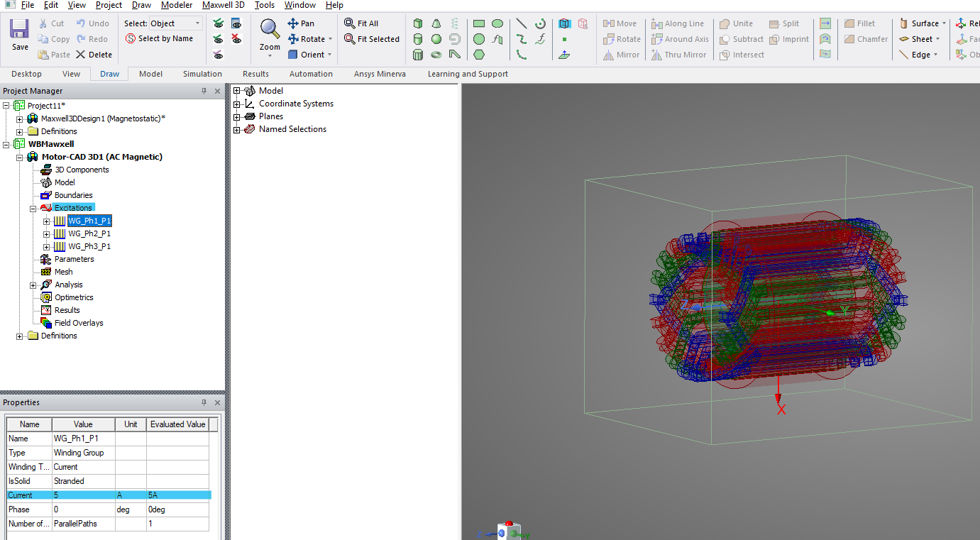Switch to the Results ribbon tab
The width and height of the screenshot is (980, 540).
pyautogui.click(x=255, y=74)
